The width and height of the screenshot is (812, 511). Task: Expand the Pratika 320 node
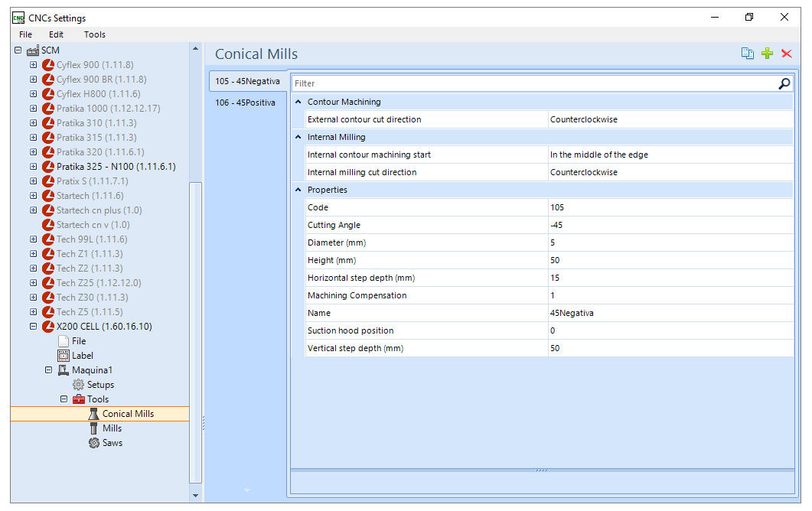[x=33, y=151]
